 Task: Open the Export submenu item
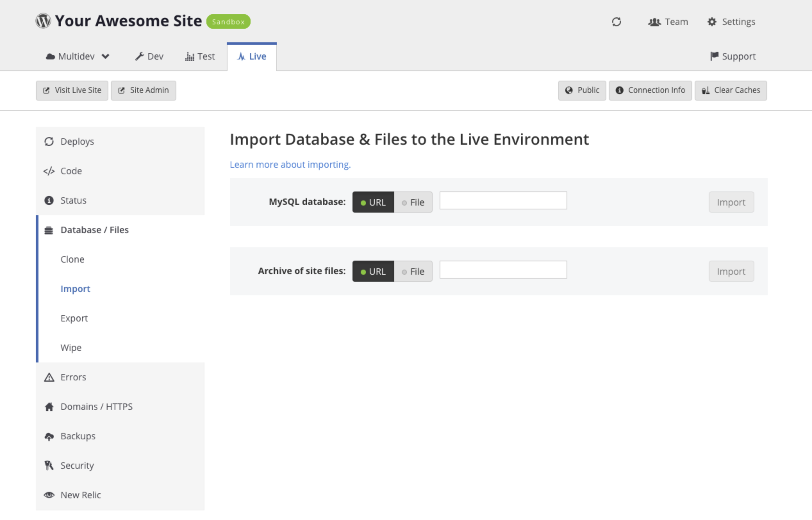[74, 318]
